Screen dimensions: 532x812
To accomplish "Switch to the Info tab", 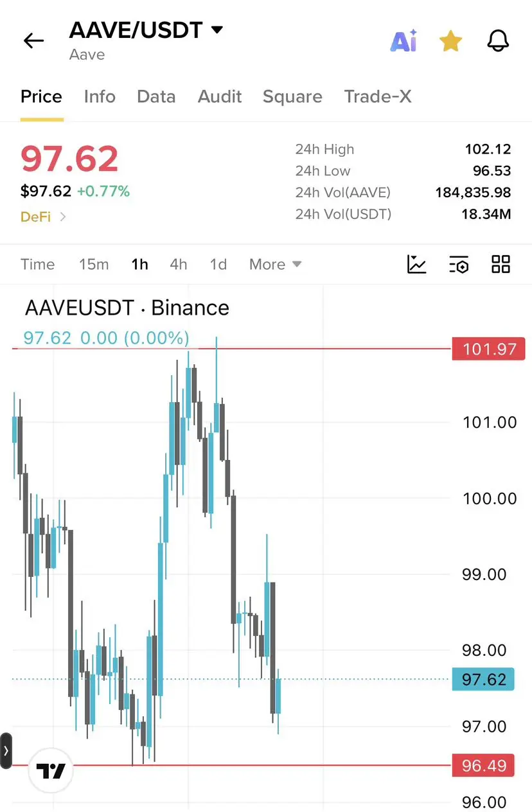I will pyautogui.click(x=100, y=96).
